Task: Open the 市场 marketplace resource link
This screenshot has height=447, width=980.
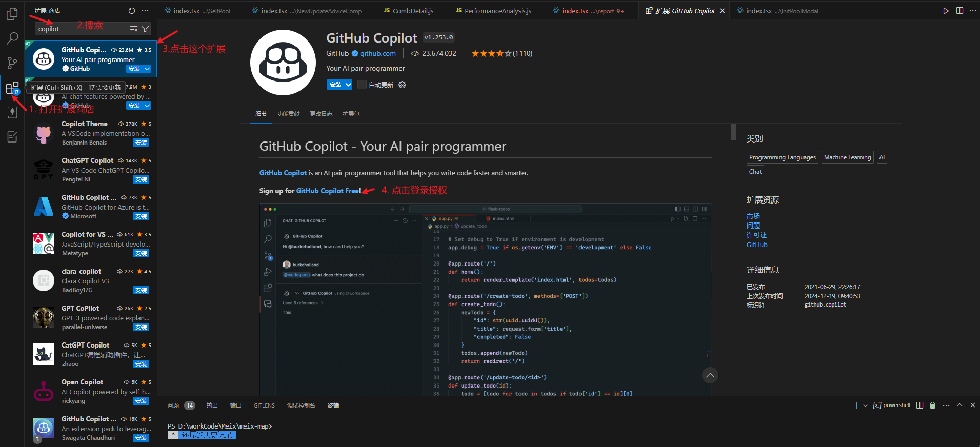Action: tap(753, 216)
